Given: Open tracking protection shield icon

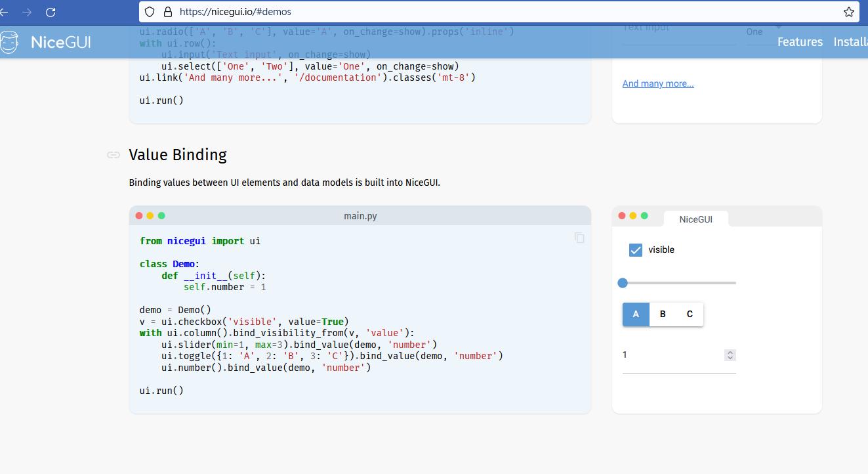Looking at the screenshot, I should (150, 12).
